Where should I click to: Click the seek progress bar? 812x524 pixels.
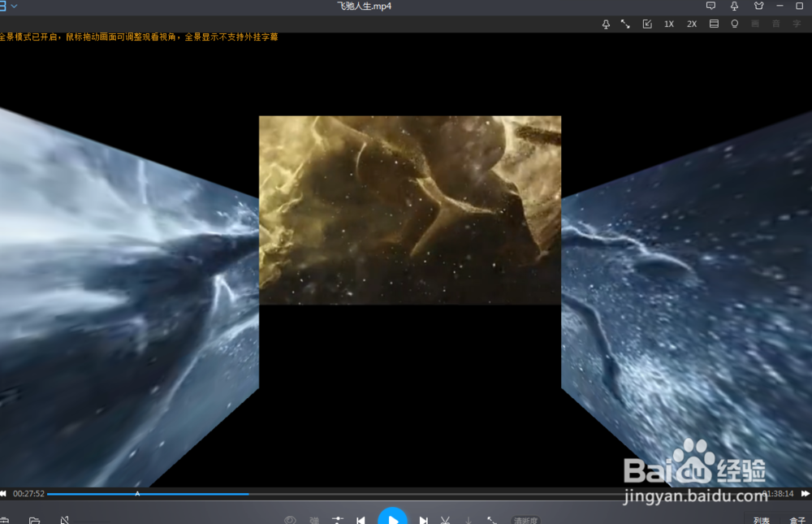[x=404, y=494]
